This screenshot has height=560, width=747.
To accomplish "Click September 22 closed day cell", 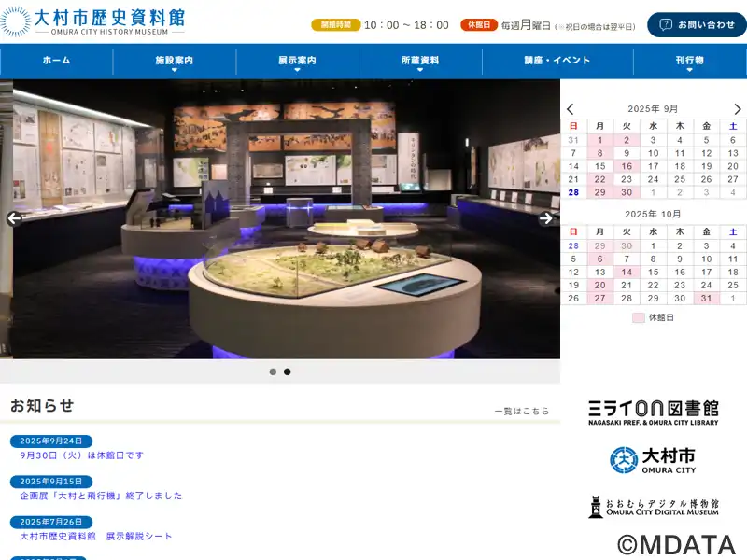I will pos(599,179).
